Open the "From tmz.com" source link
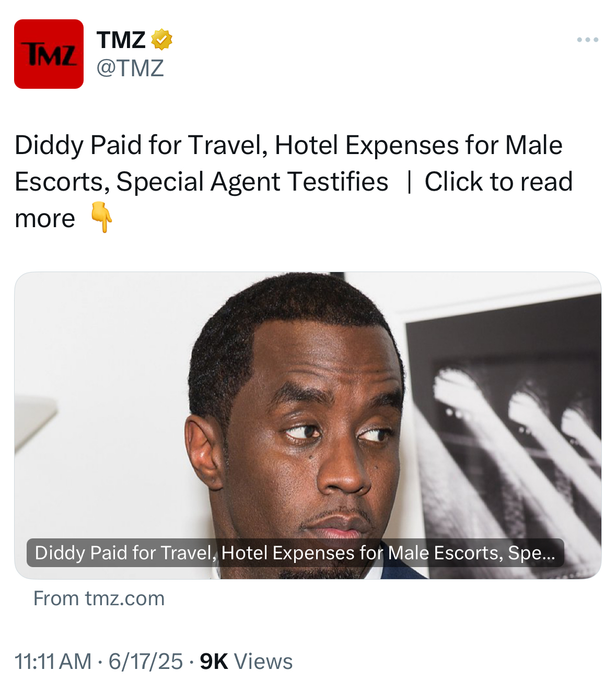Screen dimensions: 616x694 pyautogui.click(x=99, y=598)
